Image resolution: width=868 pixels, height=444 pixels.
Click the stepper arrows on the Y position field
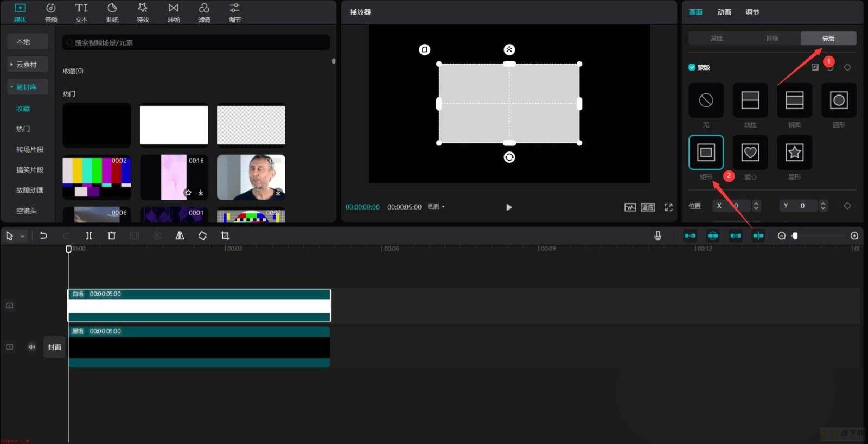pos(823,206)
